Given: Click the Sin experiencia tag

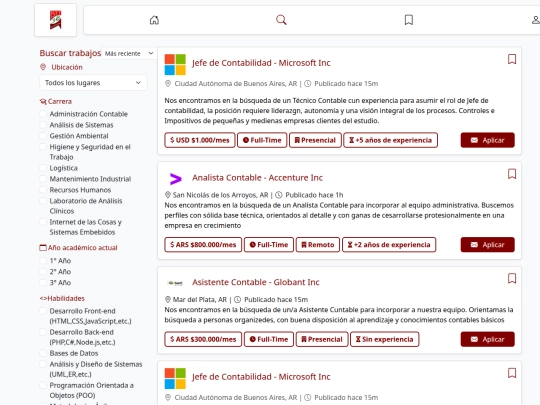Looking at the screenshot, I should pyautogui.click(x=385, y=339).
